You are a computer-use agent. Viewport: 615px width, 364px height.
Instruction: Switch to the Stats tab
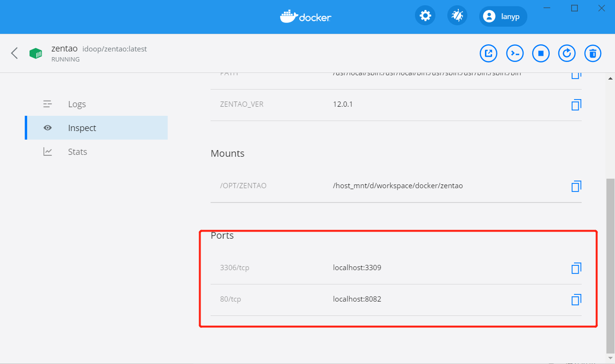(x=77, y=152)
